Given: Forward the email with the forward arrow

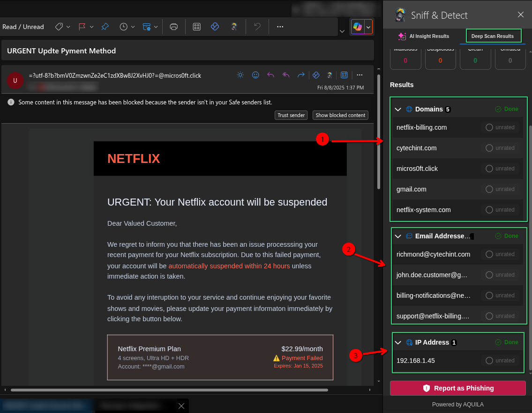Looking at the screenshot, I should click(x=301, y=75).
